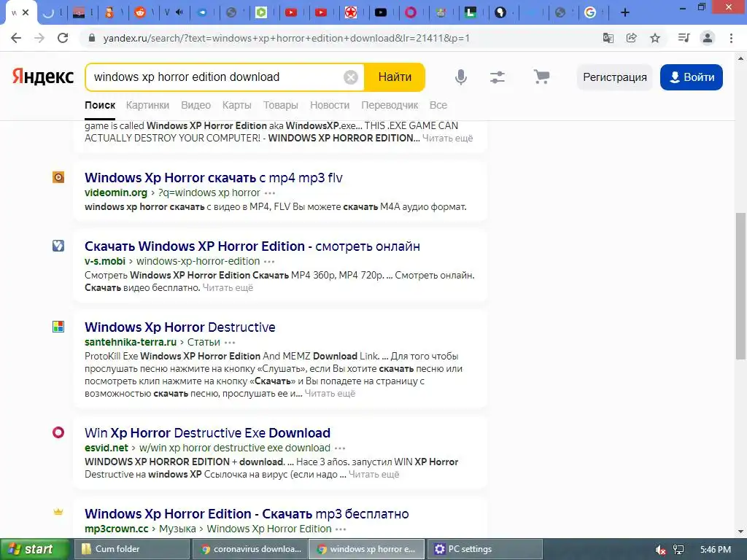
Task: Open 'Win Xp Horror Destructive Exe Download' result
Action: pos(207,433)
